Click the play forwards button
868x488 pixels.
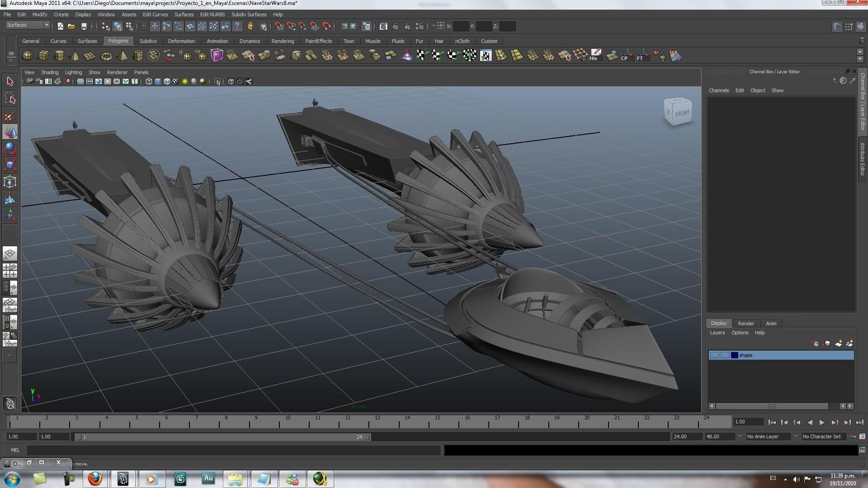click(822, 422)
